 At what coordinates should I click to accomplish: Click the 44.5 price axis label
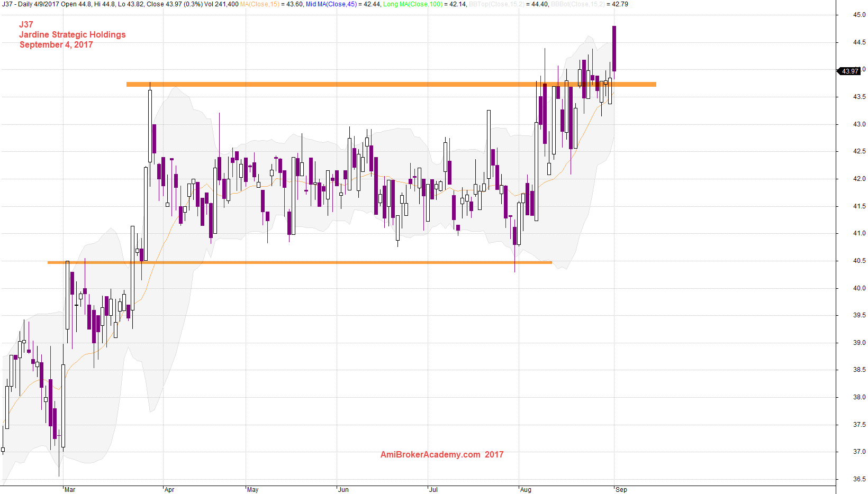tap(860, 42)
